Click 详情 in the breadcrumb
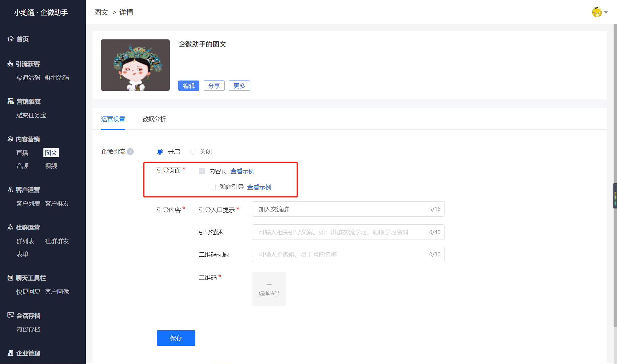This screenshot has width=617, height=364. click(x=126, y=12)
